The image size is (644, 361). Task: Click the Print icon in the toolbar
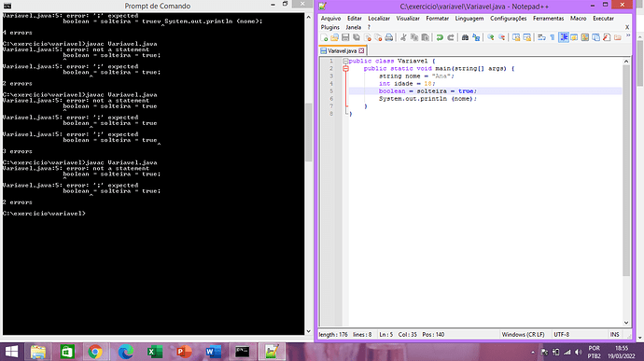point(388,37)
